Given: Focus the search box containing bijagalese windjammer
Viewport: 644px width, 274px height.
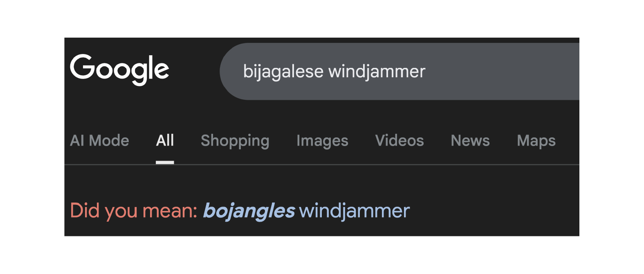Looking at the screenshot, I should (399, 72).
